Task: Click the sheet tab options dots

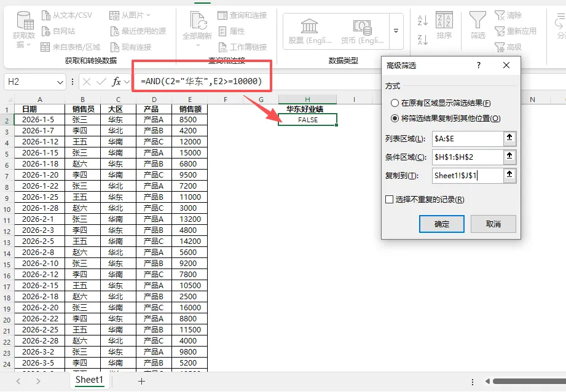Action: [473, 382]
